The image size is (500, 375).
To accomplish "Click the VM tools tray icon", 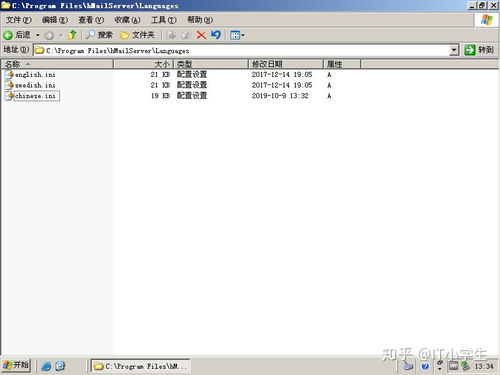I will point(454,366).
